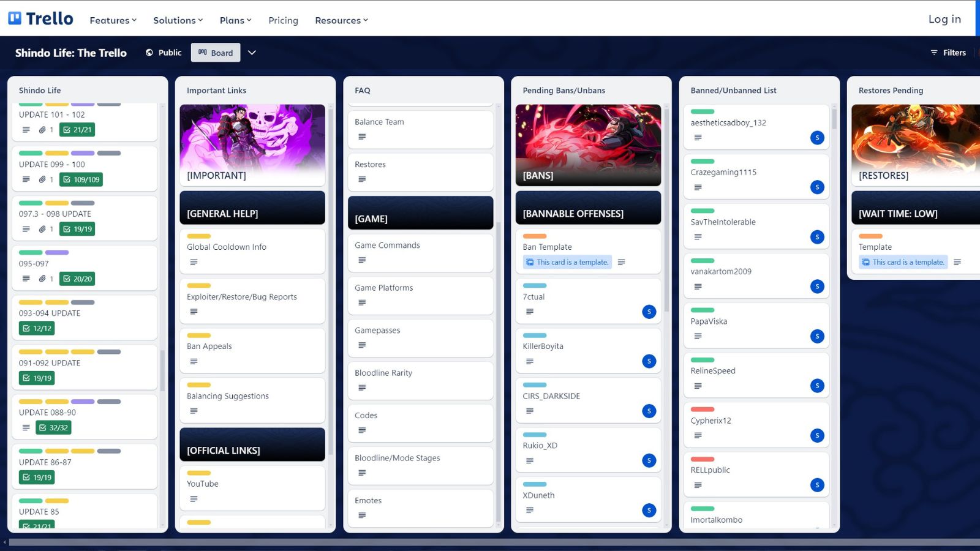The height and width of the screenshot is (551, 980).
Task: Open the [GENERAL HELP] header card
Action: (x=252, y=208)
